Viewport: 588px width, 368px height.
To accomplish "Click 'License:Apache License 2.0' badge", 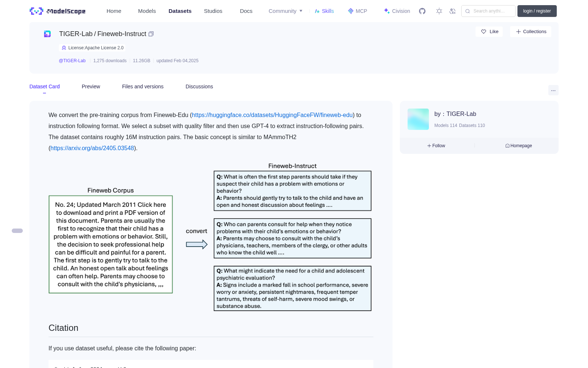I will tap(92, 48).
